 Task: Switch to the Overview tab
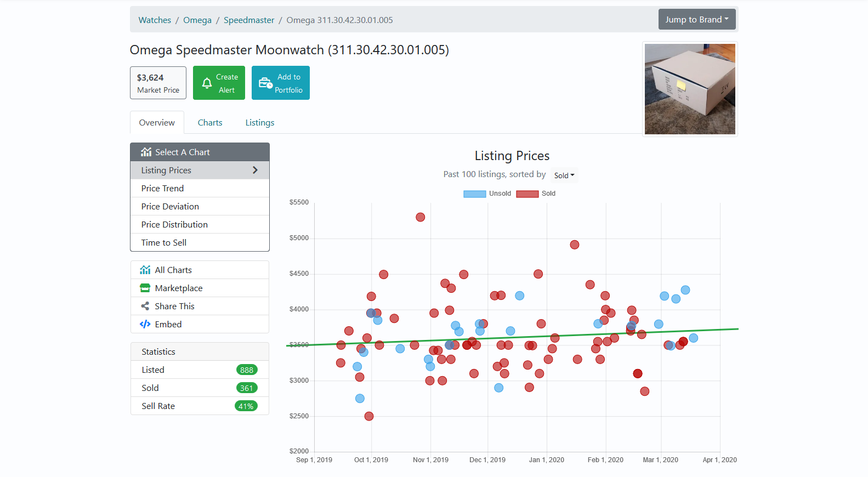(157, 122)
